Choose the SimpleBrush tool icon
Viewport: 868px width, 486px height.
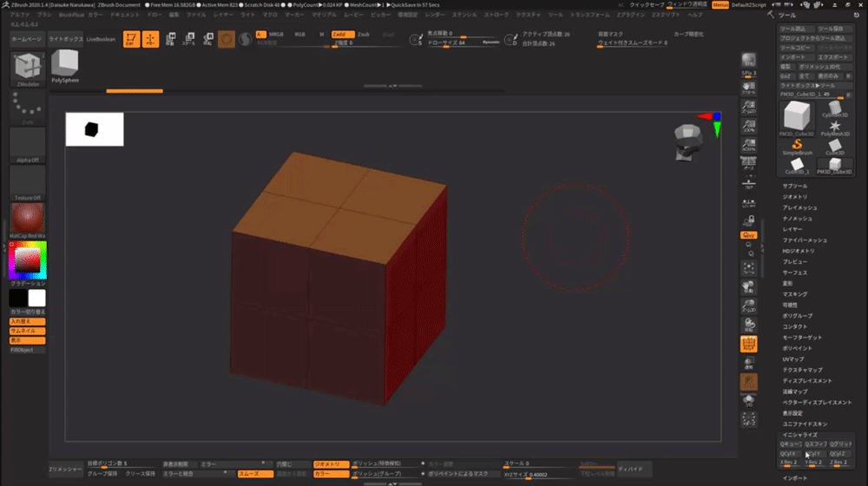(x=798, y=145)
